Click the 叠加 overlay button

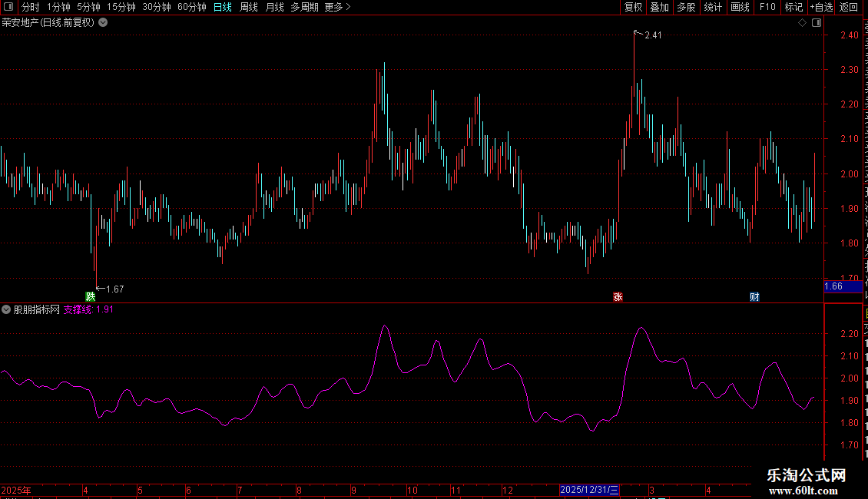(659, 7)
